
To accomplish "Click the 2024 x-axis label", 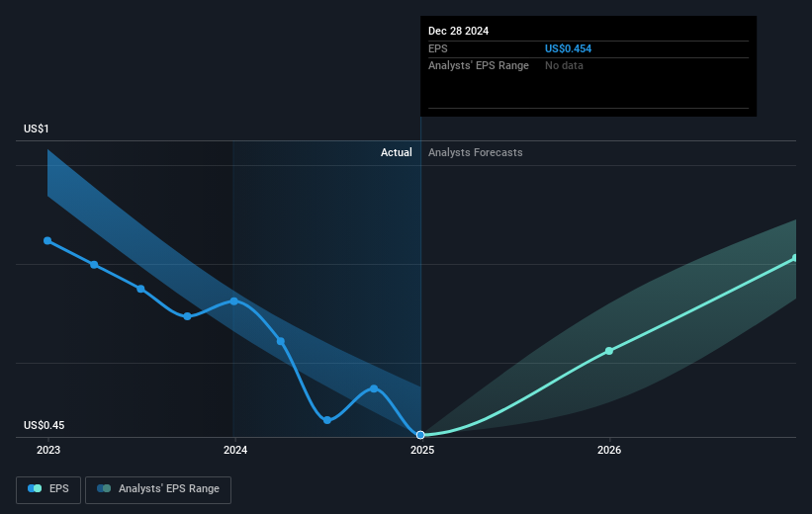I will coord(234,451).
